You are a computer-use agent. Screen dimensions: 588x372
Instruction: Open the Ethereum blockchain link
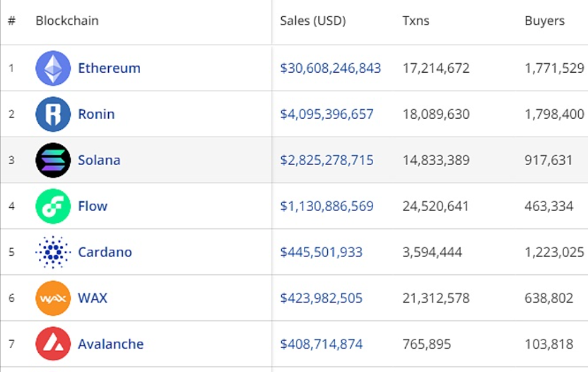(x=109, y=69)
